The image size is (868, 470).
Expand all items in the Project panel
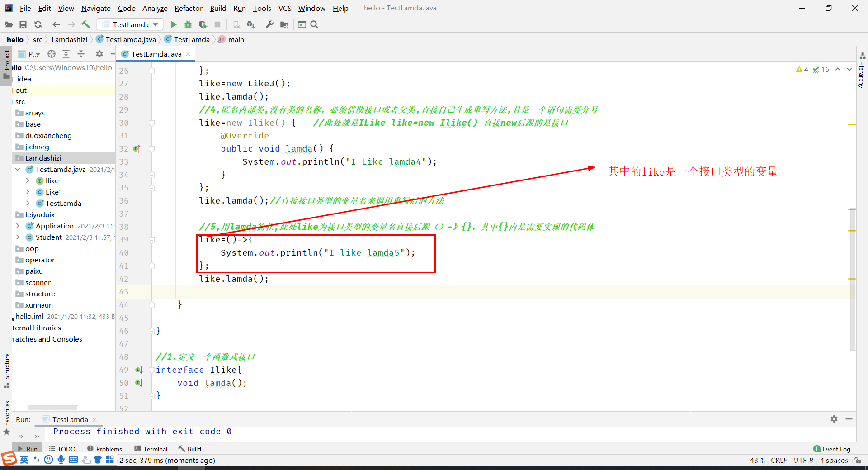(x=66, y=54)
